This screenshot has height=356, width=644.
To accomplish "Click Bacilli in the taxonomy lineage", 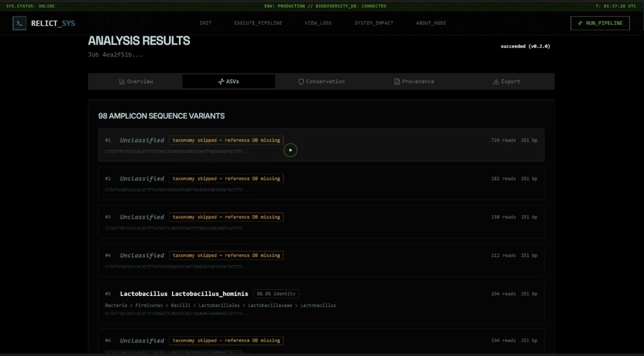I will [180, 305].
